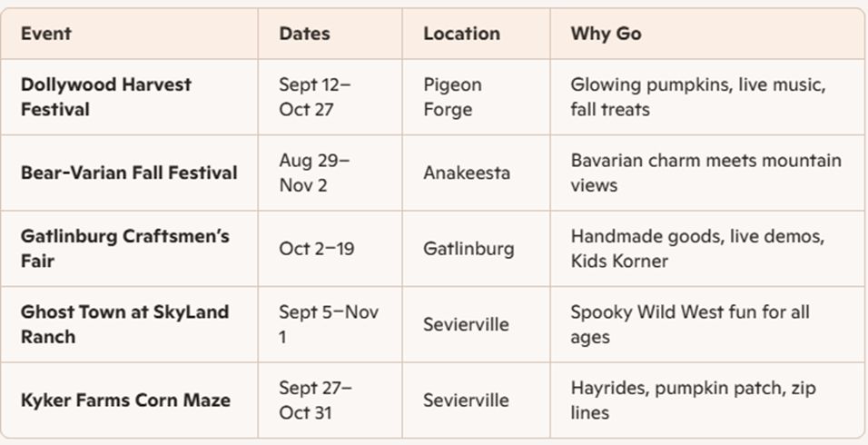Screen dimensions: 868x445
Task: Click the Event column header
Action: click(46, 34)
